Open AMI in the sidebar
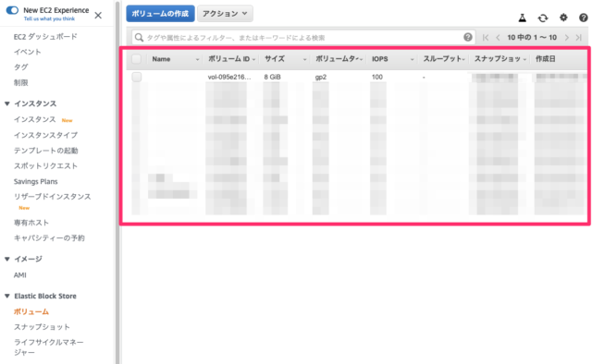 (20, 275)
